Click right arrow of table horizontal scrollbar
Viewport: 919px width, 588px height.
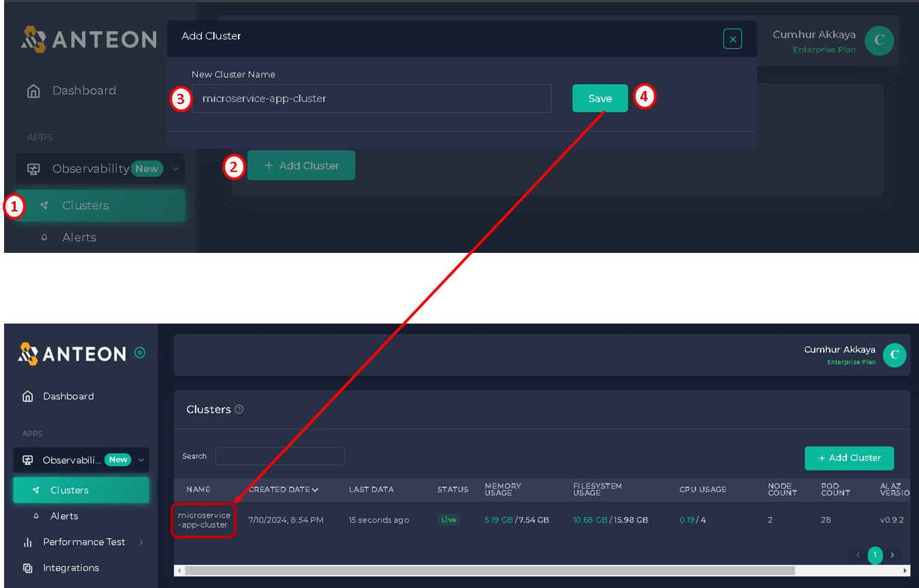tap(905, 570)
